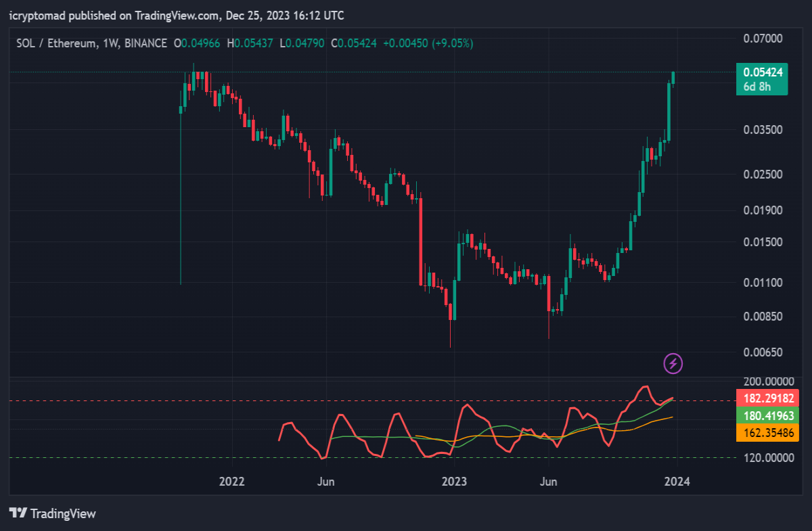
Task: Click the 2024 time axis label
Action: (677, 482)
